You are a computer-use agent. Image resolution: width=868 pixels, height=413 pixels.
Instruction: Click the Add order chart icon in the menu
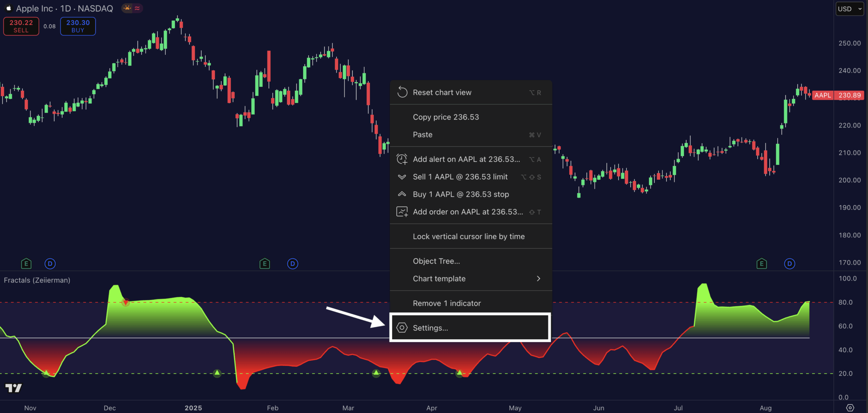click(402, 212)
